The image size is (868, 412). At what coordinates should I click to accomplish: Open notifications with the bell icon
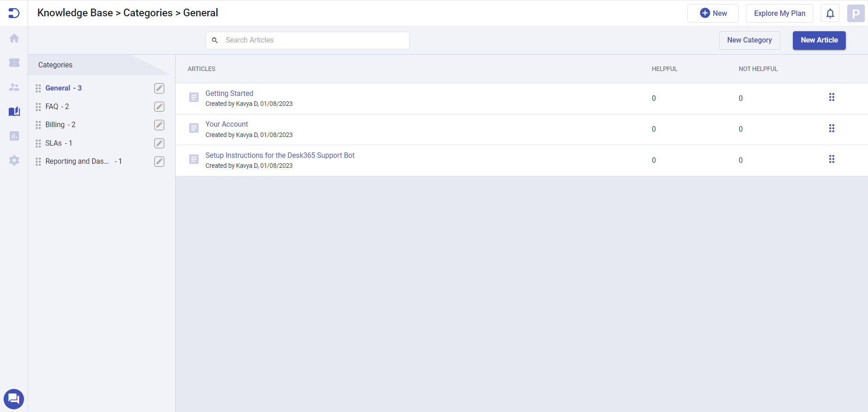[830, 13]
